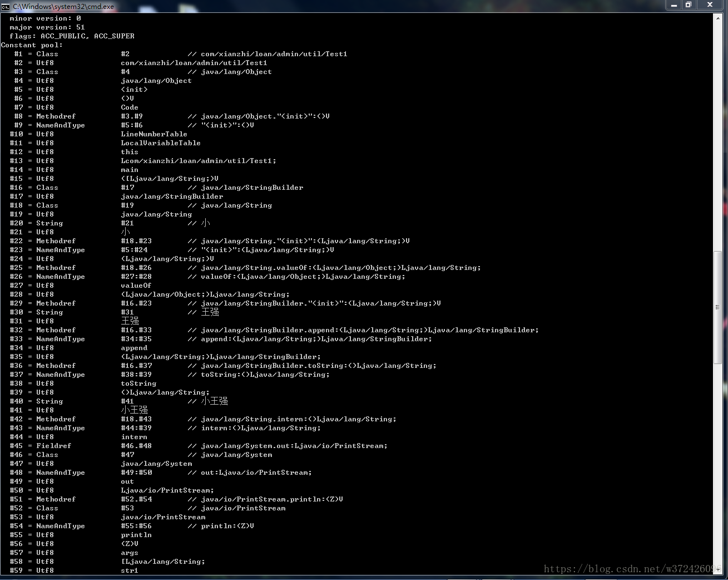The width and height of the screenshot is (728, 580).
Task: Click '#5:#24' on row #23
Action: (x=134, y=250)
